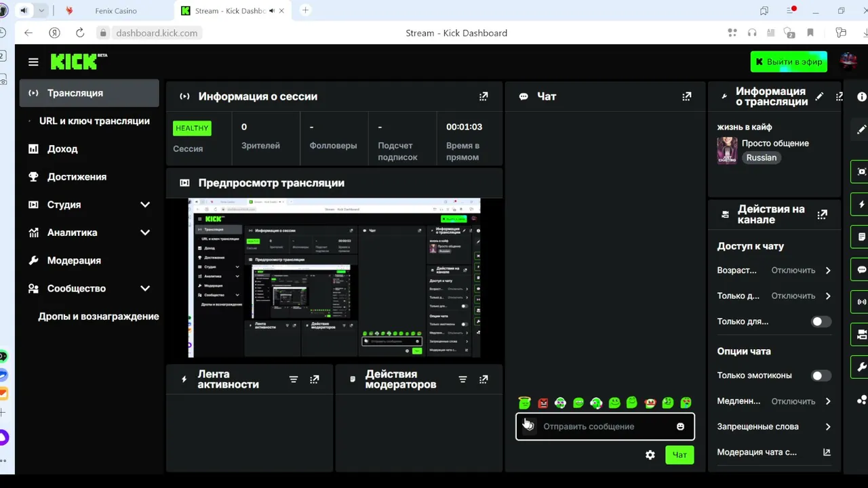Viewport: 868px width, 488px height.
Task: Pop out the Чат panel
Action: click(x=687, y=96)
